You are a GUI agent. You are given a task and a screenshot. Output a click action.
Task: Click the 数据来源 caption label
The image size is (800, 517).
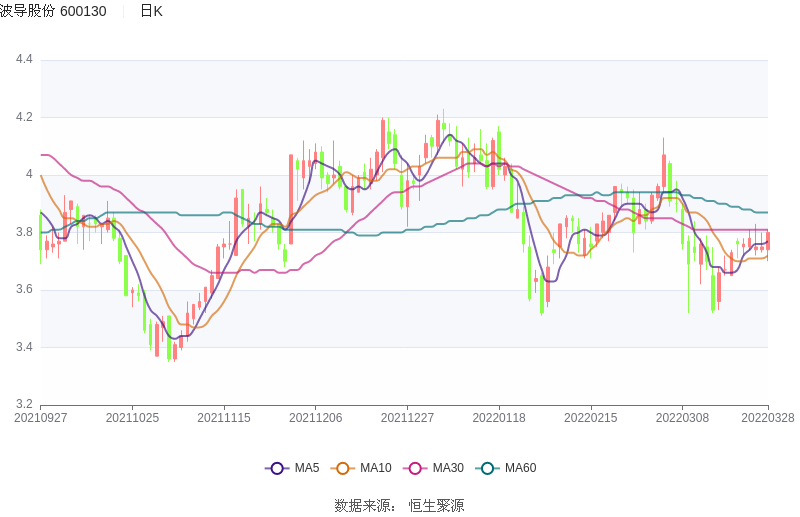(361, 506)
